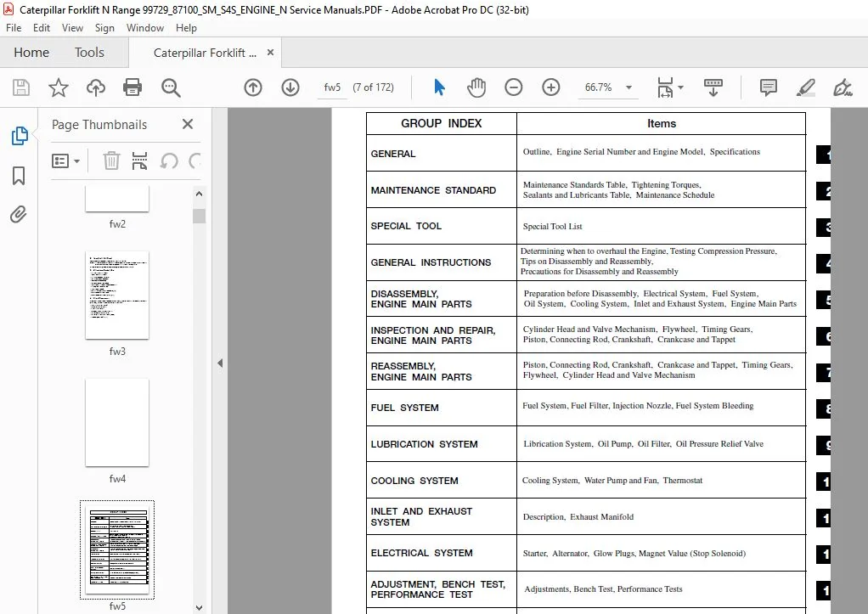
Task: Zoom out with minus button
Action: (x=513, y=87)
